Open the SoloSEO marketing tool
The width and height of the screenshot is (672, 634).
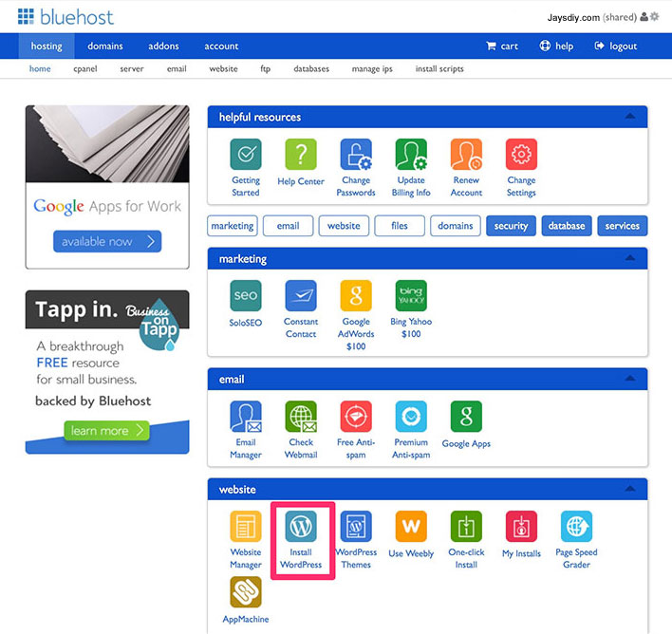point(245,296)
